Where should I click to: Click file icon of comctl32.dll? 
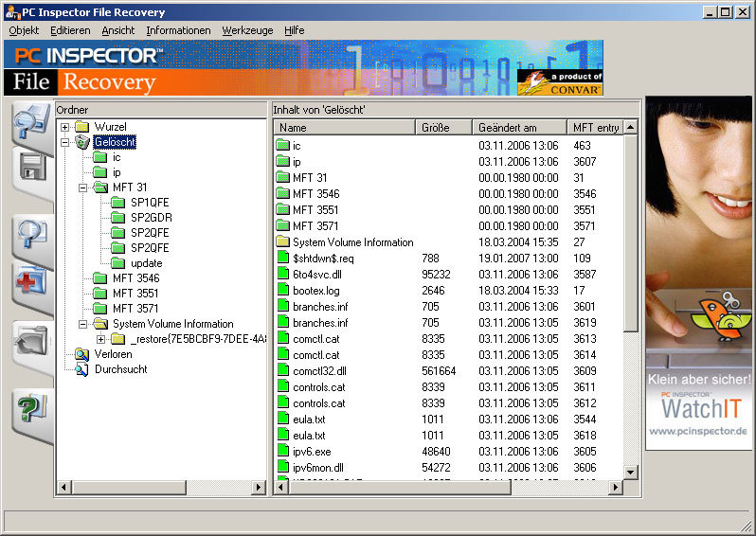click(283, 370)
